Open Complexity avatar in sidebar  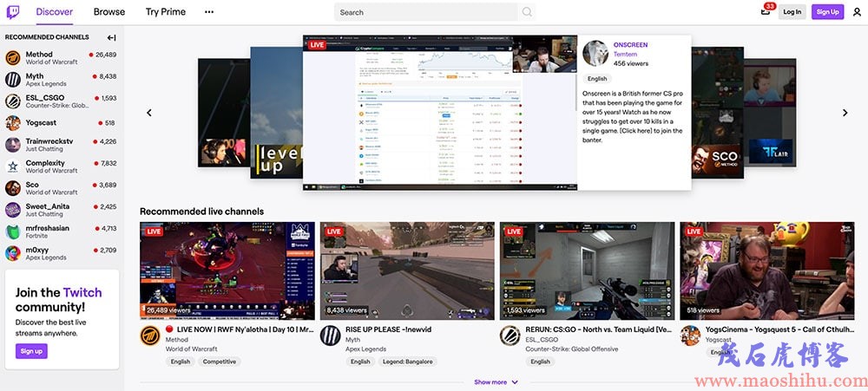(x=13, y=166)
